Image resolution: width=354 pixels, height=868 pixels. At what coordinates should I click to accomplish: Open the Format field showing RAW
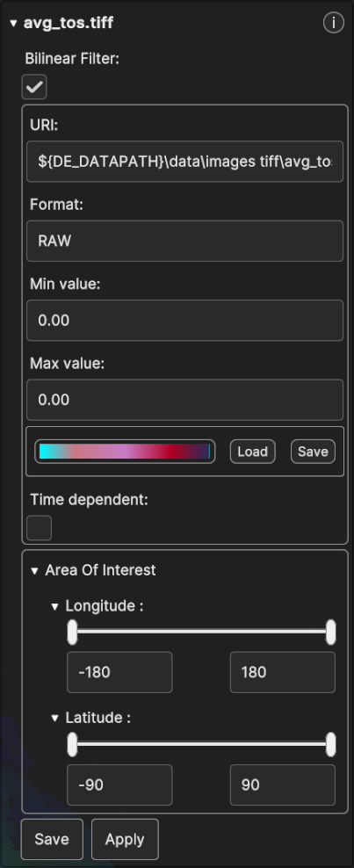[x=184, y=241]
